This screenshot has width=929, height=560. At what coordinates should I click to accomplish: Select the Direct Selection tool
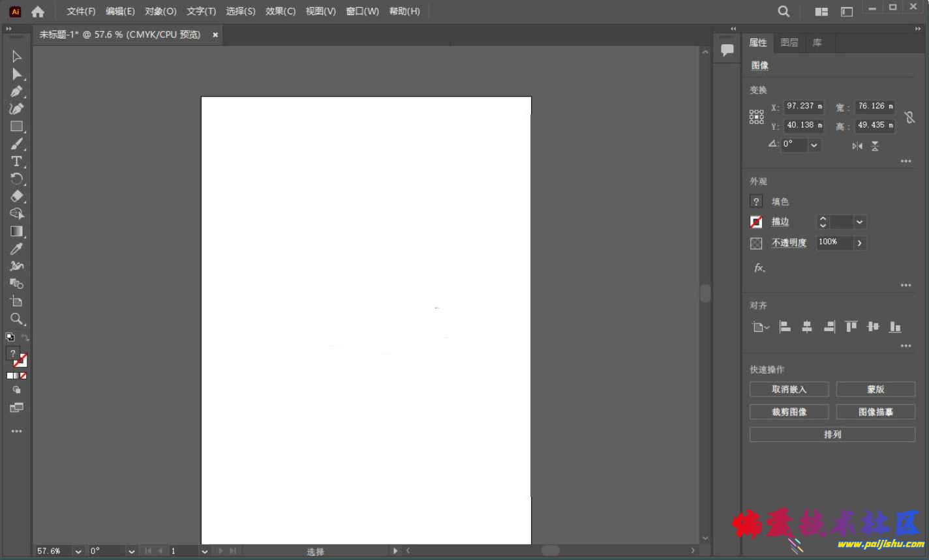coord(17,74)
